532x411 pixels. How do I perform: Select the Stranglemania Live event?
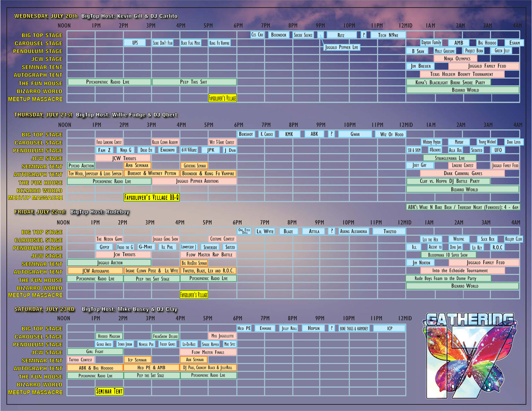pyautogui.click(x=450, y=158)
